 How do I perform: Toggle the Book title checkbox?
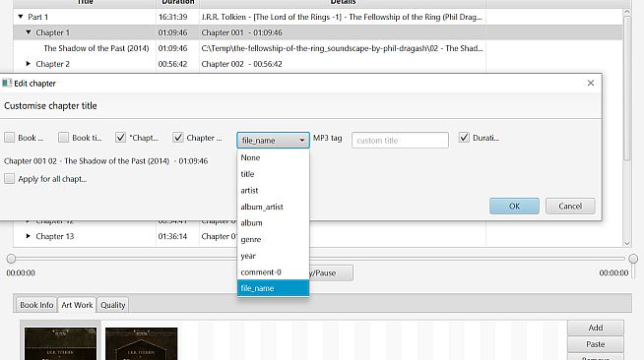[x=63, y=138]
